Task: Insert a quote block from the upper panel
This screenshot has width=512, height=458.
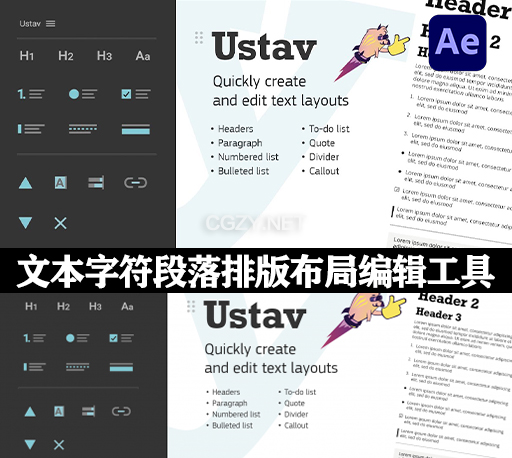Action: coord(31,129)
